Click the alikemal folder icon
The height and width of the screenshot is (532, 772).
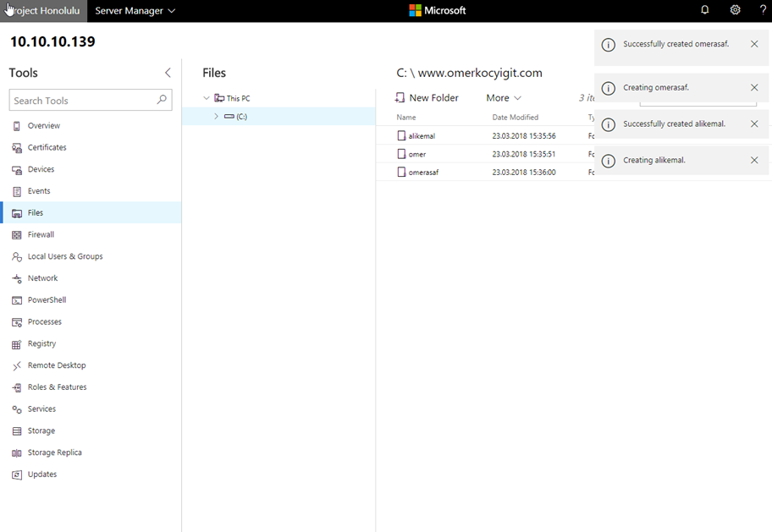point(401,135)
